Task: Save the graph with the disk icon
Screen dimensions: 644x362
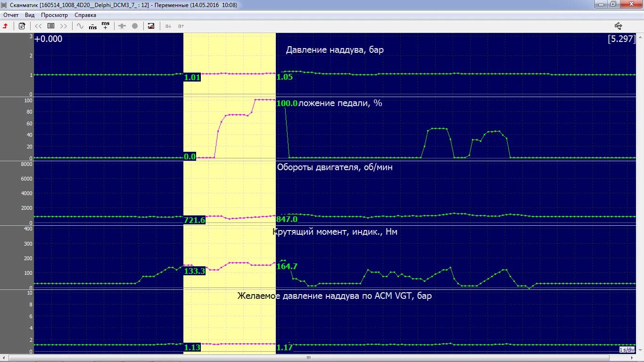Action: coord(151,26)
